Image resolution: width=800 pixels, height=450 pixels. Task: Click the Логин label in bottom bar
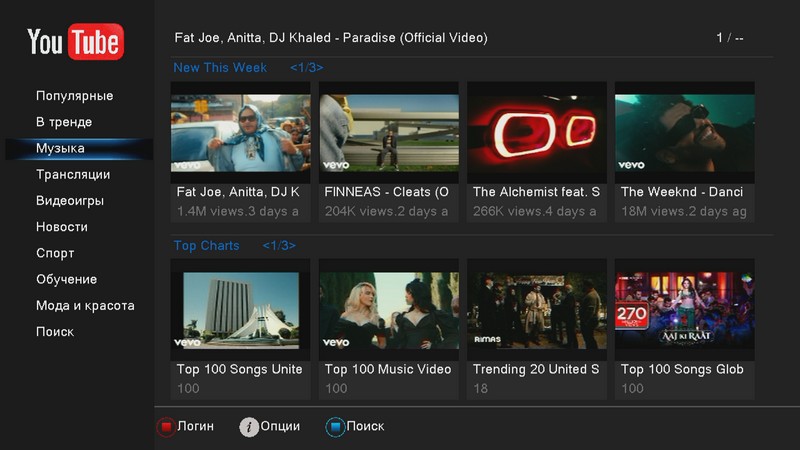tap(195, 426)
